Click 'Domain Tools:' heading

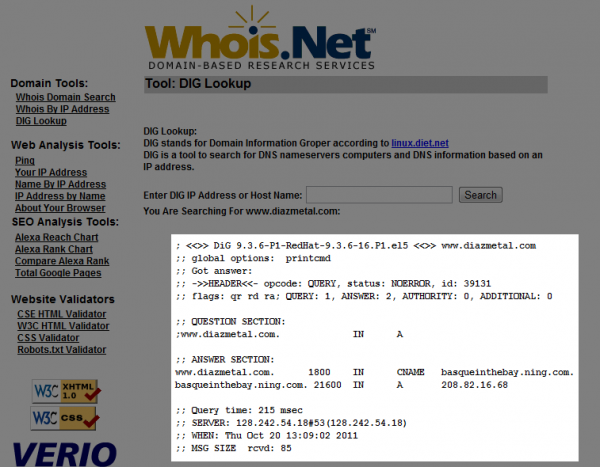[x=49, y=83]
